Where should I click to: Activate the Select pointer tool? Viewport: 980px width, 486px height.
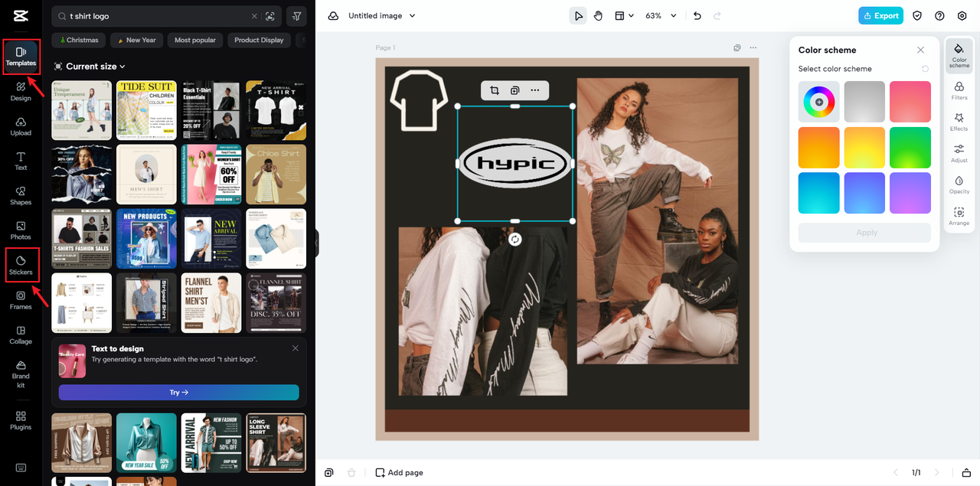[578, 16]
